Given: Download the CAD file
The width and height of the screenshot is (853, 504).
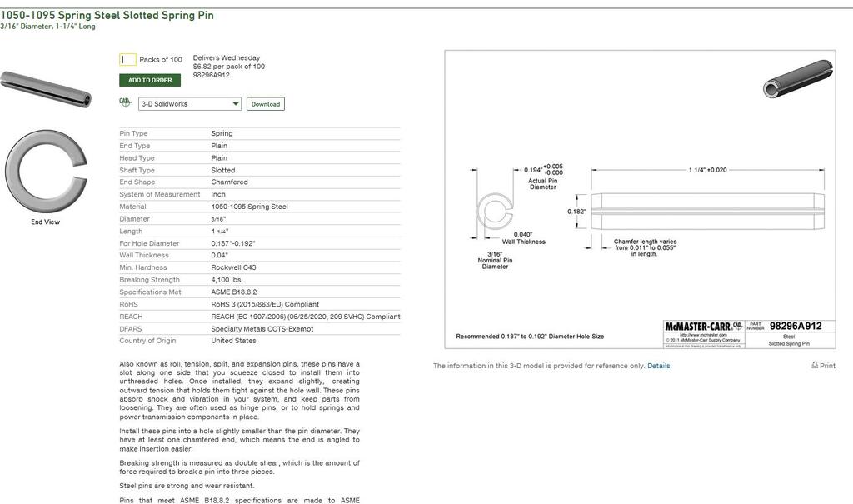Looking at the screenshot, I should click(x=266, y=104).
